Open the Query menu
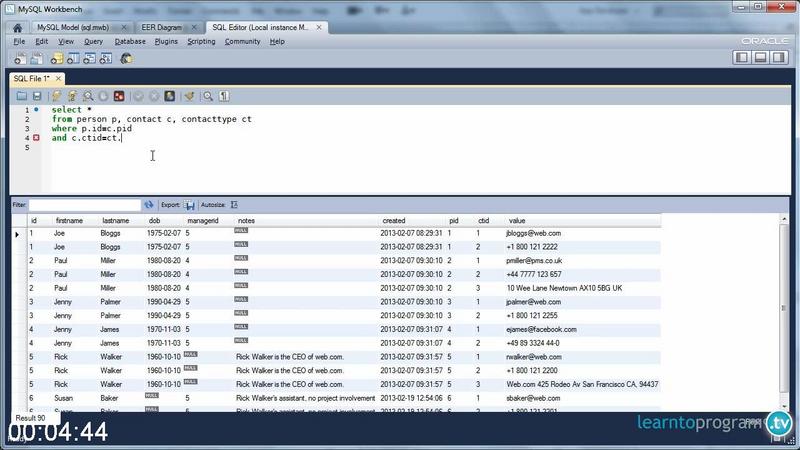This screenshot has height=450, width=800. (x=93, y=41)
